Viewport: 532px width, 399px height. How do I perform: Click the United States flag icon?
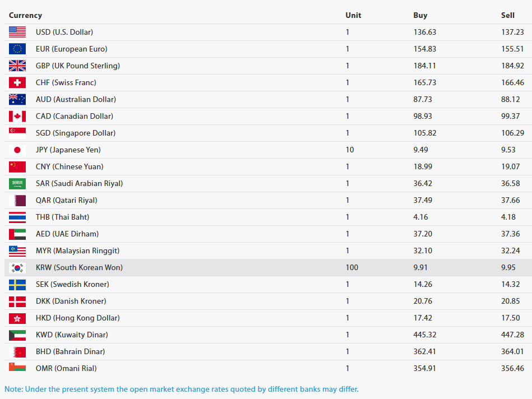point(17,33)
